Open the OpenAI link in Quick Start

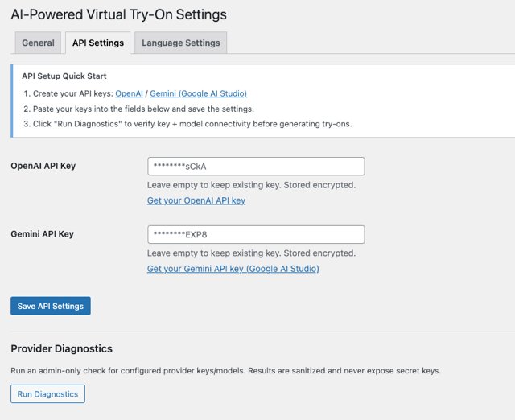[x=129, y=93]
